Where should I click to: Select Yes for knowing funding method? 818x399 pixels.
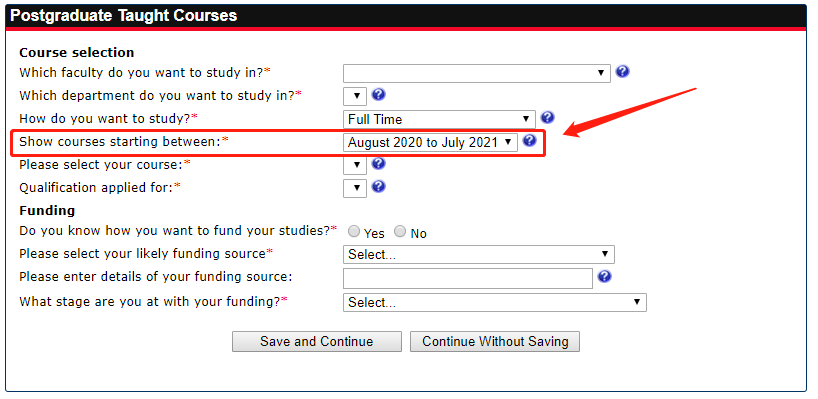tap(354, 231)
